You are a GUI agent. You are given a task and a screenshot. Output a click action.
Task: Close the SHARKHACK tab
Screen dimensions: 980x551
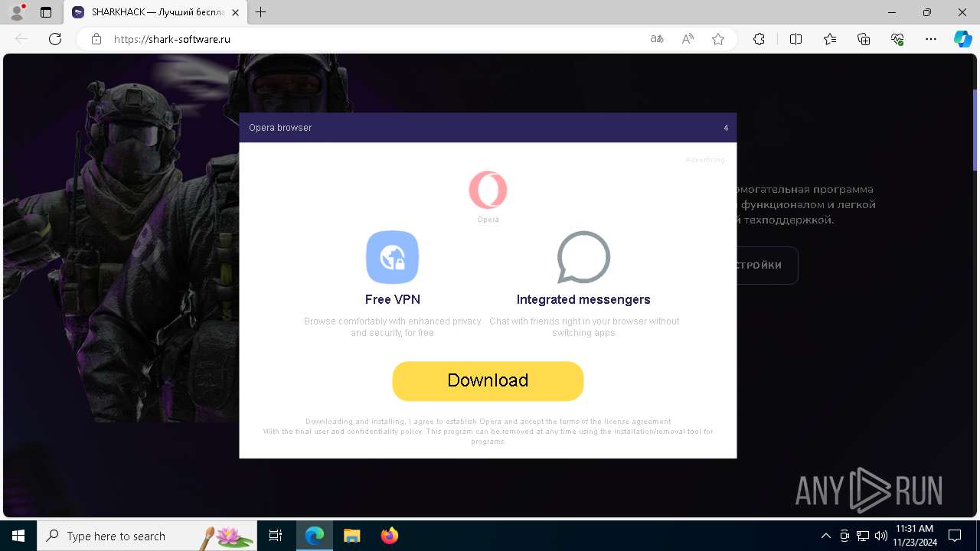(x=235, y=12)
